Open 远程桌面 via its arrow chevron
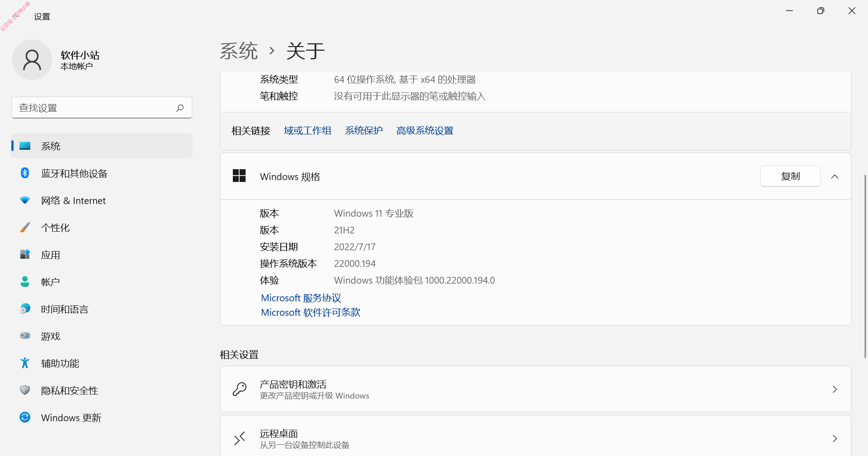The image size is (868, 456). [835, 438]
